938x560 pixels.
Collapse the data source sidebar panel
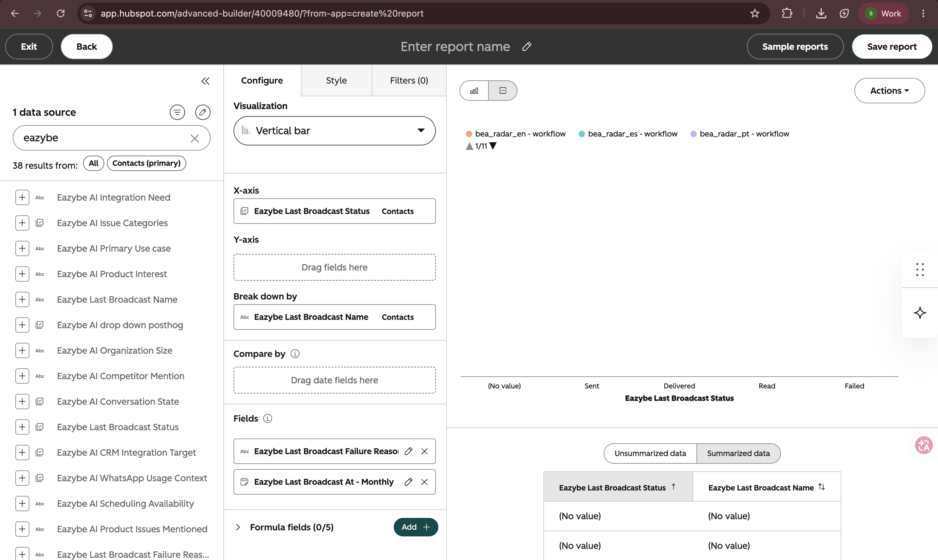point(205,81)
